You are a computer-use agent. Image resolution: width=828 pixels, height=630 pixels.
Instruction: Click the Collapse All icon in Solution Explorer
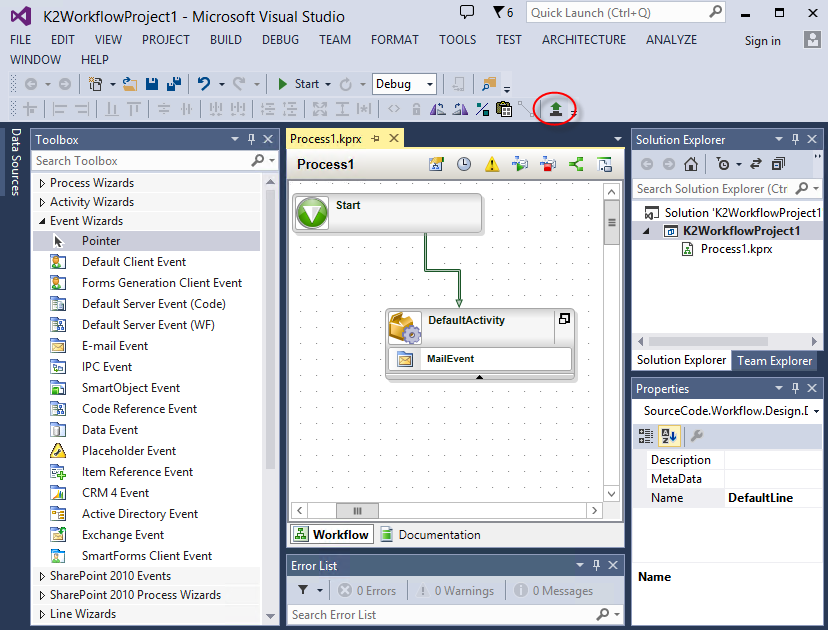778,164
